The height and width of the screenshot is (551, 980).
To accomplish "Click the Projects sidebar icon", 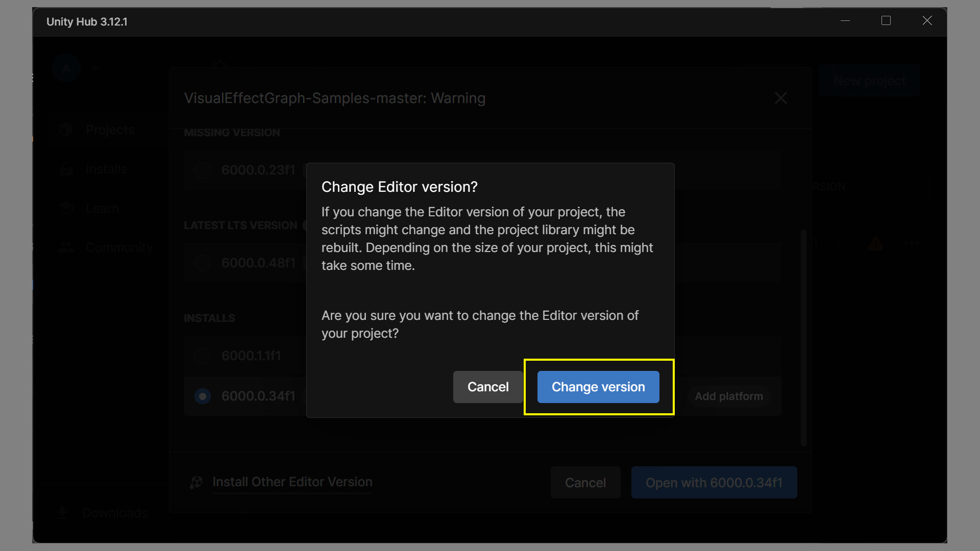I will point(66,130).
